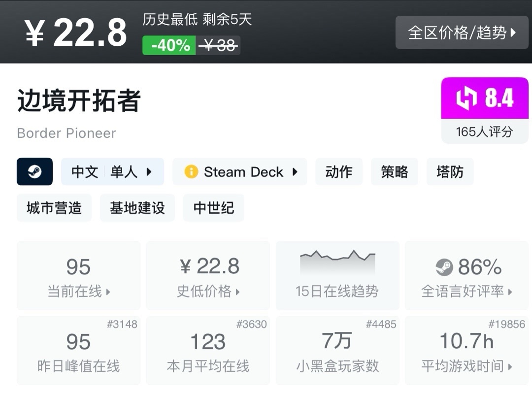Viewport: 532px width, 393px height.
Task: Select the 动作 genre tag
Action: 339,172
